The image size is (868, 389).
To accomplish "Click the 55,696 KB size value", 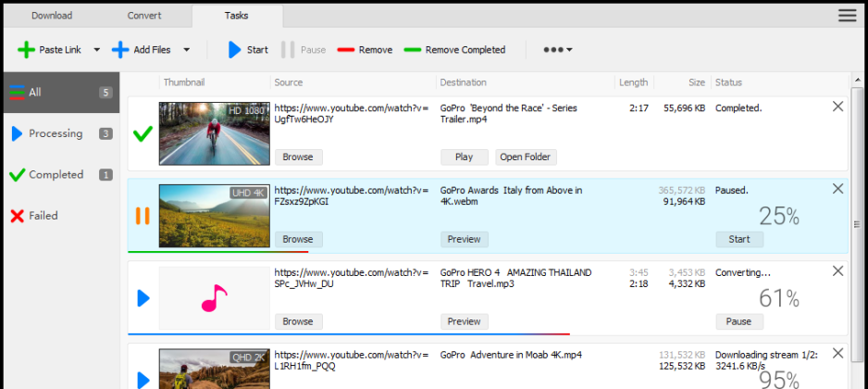I will click(684, 108).
